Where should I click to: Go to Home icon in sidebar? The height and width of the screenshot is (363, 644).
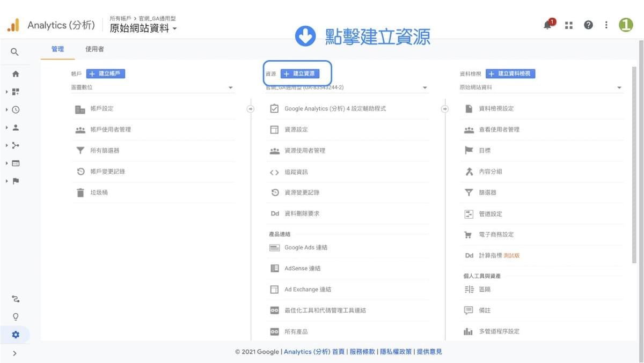[x=16, y=74]
